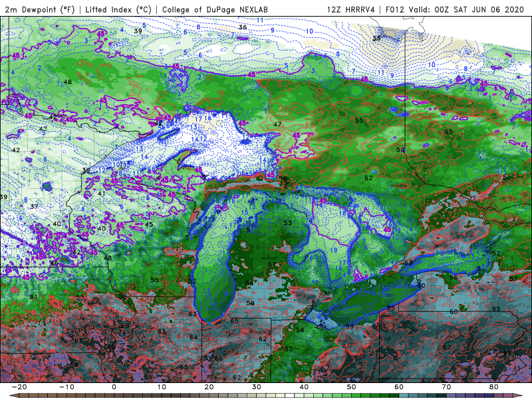Click the 60 label on the color scale

[x=399, y=387]
